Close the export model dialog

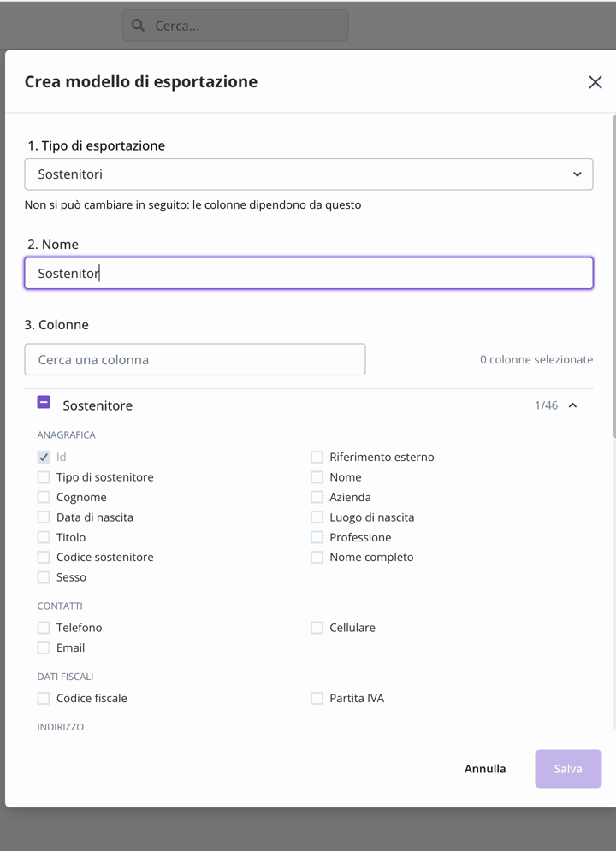point(595,82)
